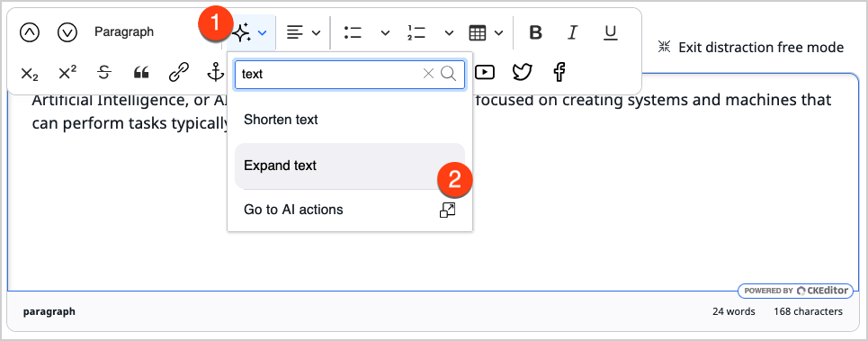Image resolution: width=868 pixels, height=341 pixels.
Task: Click the open-in-dialog icon beside AI actions
Action: coord(447,211)
